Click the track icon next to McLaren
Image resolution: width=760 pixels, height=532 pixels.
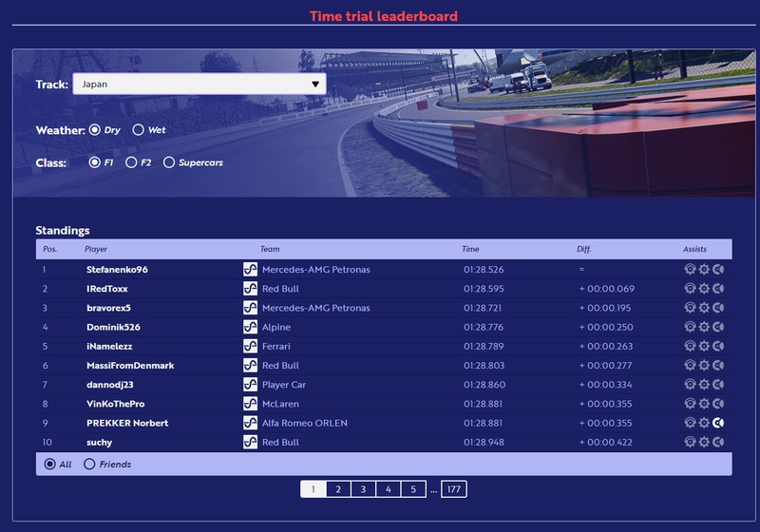tap(250, 404)
